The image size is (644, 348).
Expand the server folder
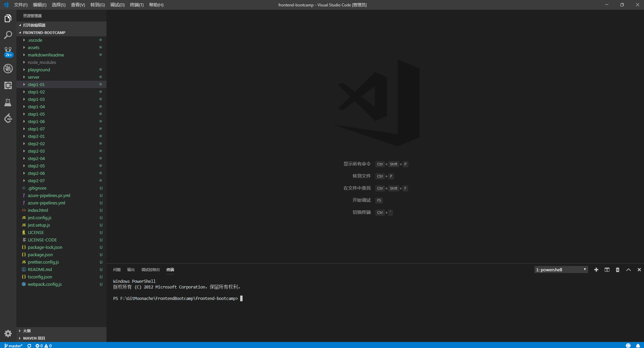tap(61, 77)
